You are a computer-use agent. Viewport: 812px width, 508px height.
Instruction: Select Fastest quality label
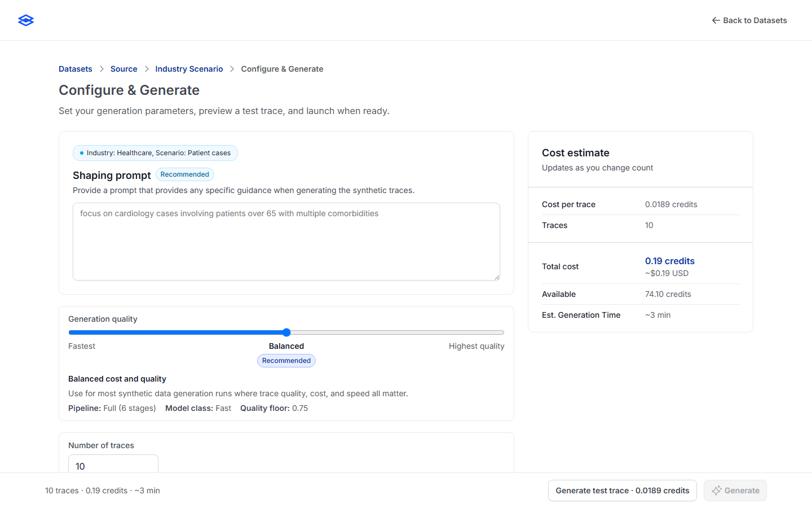click(82, 346)
